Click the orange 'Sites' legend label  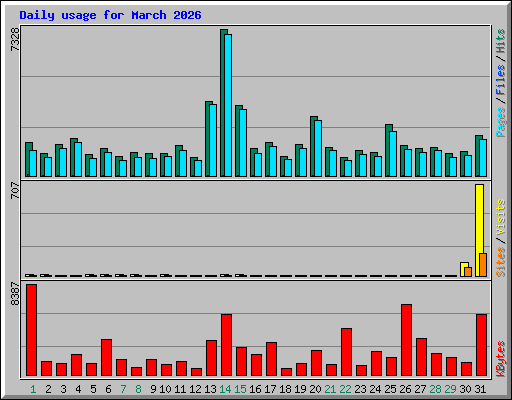pos(501,262)
